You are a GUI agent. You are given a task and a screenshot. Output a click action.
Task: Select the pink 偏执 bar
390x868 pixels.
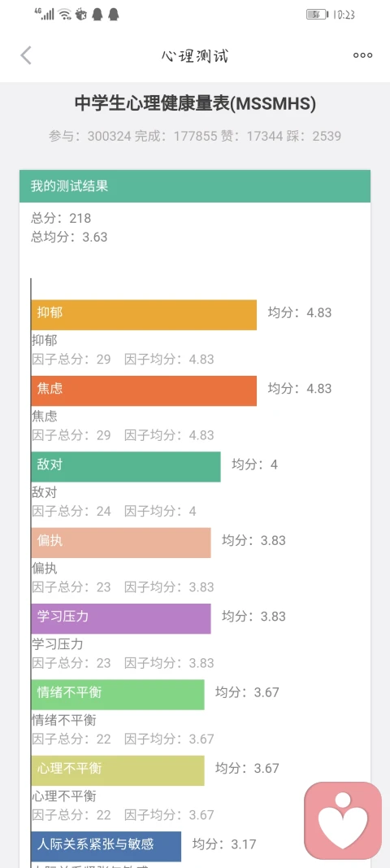click(x=121, y=543)
